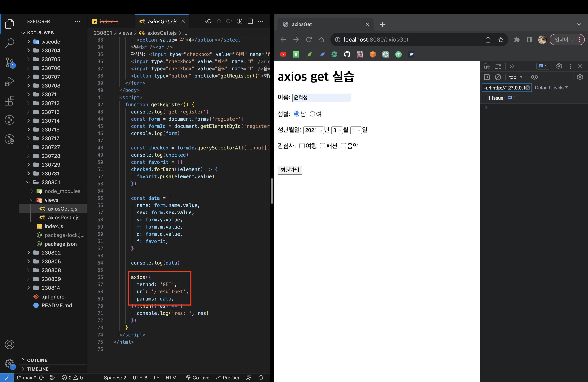Open DevTools settings gear

pyautogui.click(x=559, y=66)
